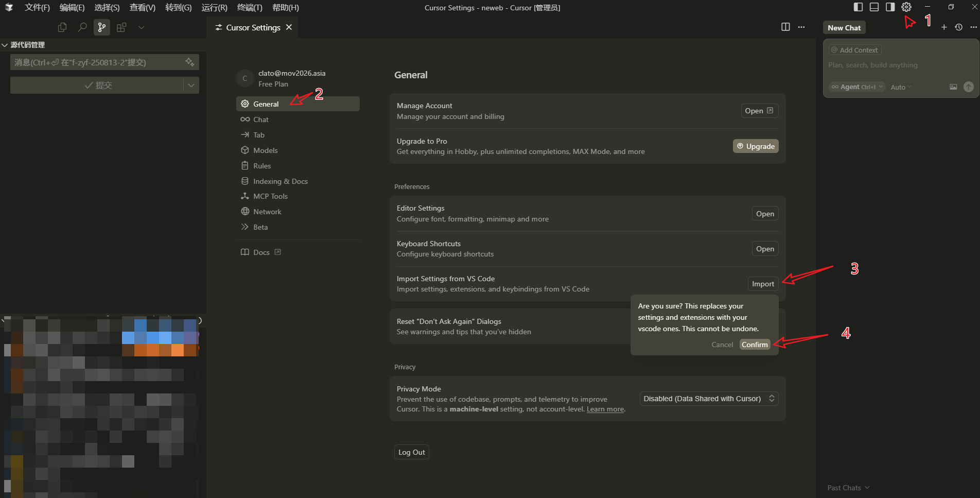Show chat history clock icon

click(x=958, y=27)
